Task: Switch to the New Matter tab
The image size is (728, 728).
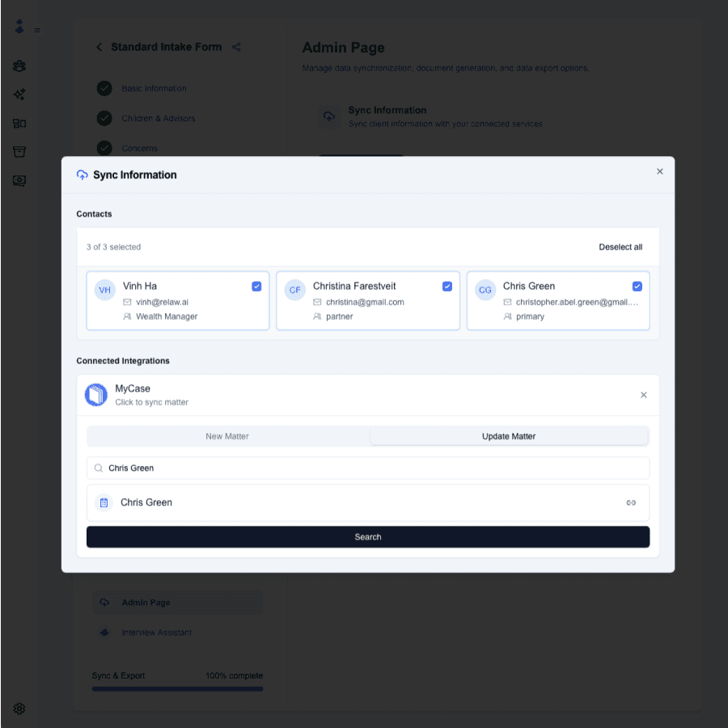Action: tap(227, 436)
